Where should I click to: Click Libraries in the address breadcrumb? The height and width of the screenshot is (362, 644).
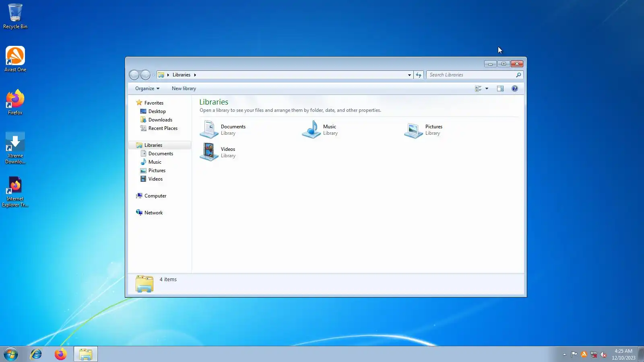[x=182, y=75]
